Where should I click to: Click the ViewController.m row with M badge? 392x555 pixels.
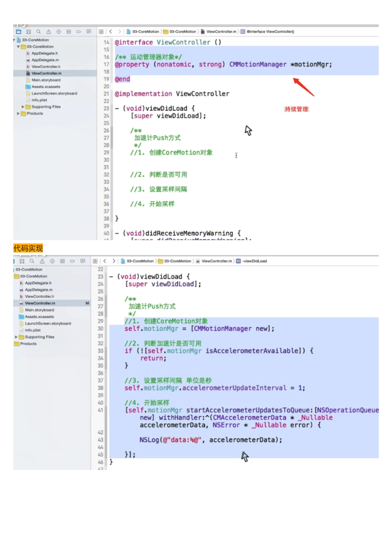click(40, 303)
